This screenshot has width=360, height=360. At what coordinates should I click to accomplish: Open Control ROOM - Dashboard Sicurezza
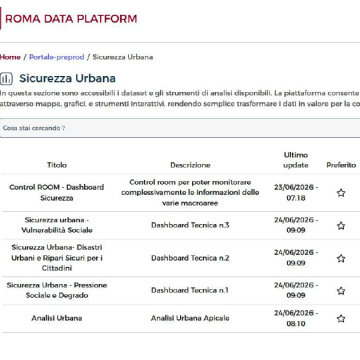[x=57, y=192]
